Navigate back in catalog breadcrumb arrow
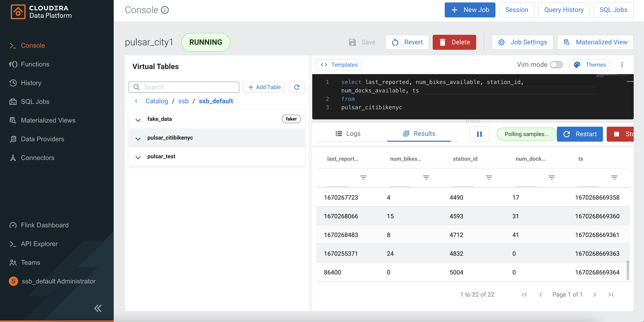Screen dimensions: 644x322 [x=136, y=101]
